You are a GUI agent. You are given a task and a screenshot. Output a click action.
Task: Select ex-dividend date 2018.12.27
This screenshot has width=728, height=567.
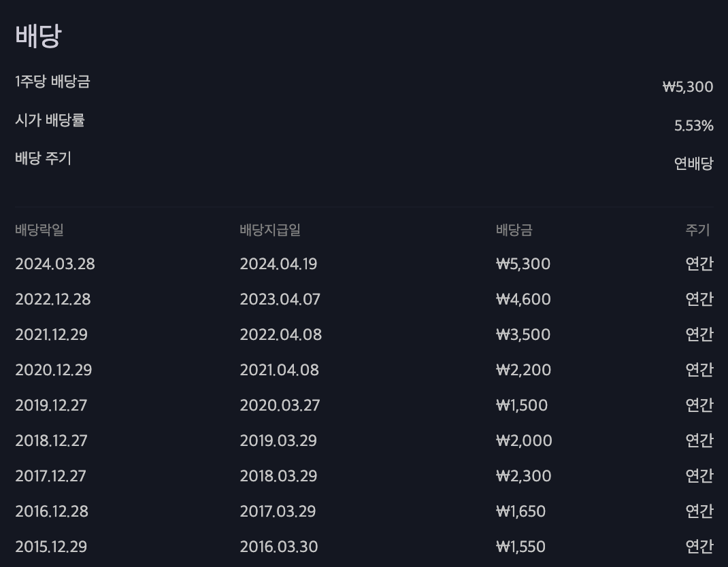[51, 441]
